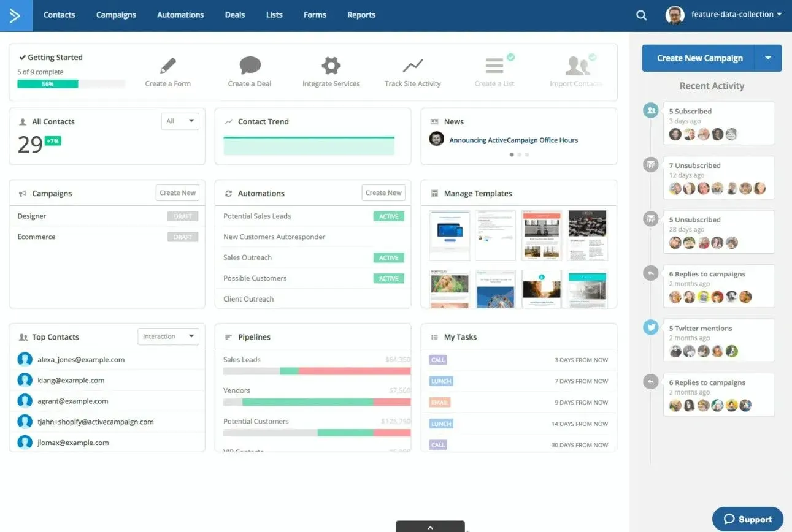Open the All Contacts filter dropdown
The width and height of the screenshot is (792, 532).
[180, 121]
